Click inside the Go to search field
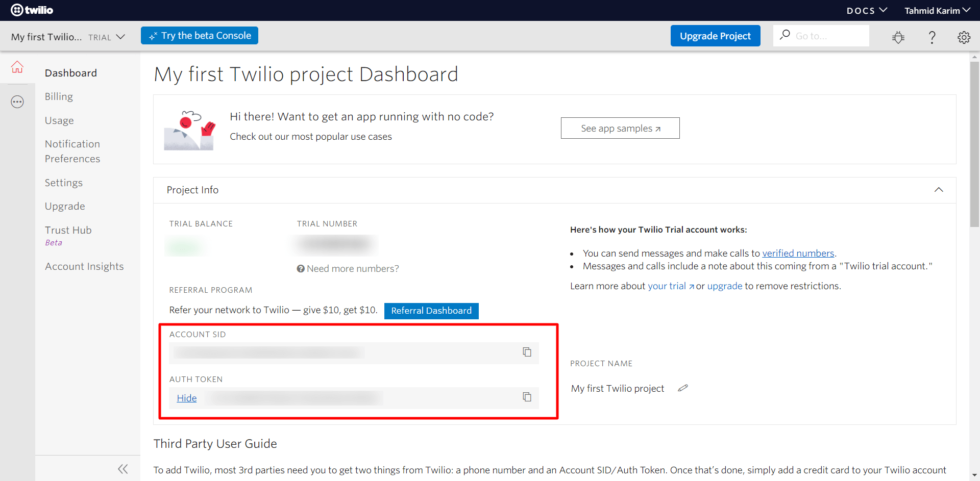Viewport: 980px width, 481px height. 827,36
